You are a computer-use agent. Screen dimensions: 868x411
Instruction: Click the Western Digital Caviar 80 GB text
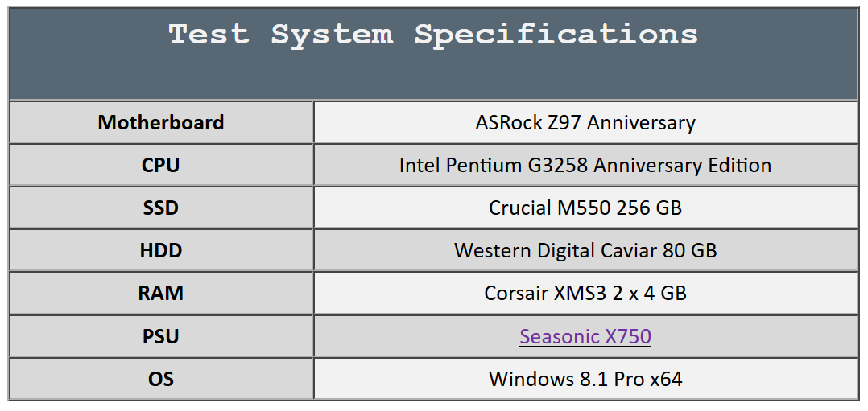[585, 251]
